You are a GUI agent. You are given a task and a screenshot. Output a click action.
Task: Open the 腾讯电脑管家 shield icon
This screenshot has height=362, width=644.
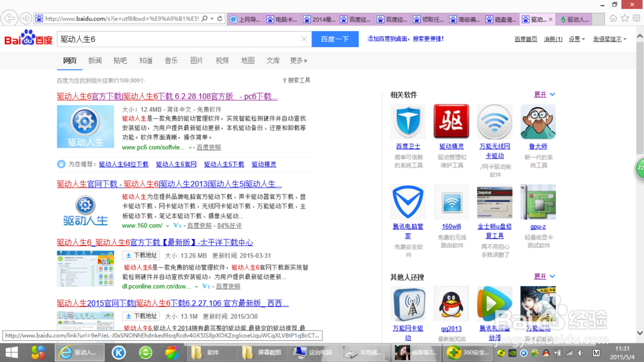(408, 202)
